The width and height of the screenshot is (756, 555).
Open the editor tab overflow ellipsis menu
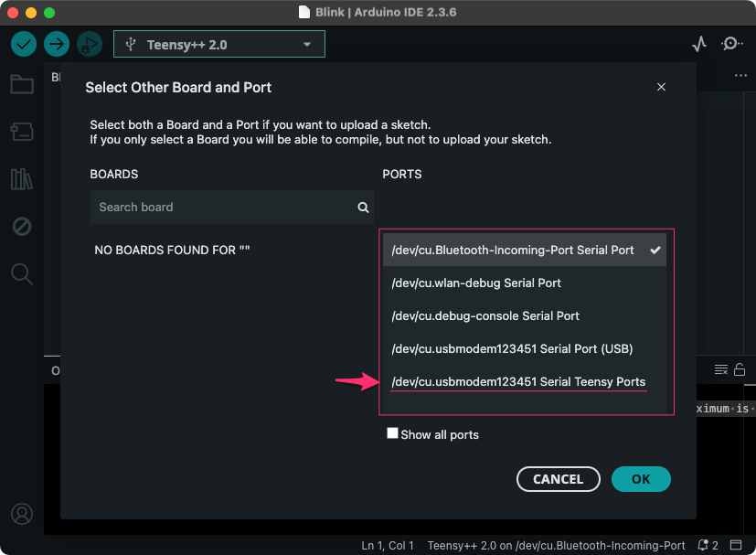click(740, 76)
